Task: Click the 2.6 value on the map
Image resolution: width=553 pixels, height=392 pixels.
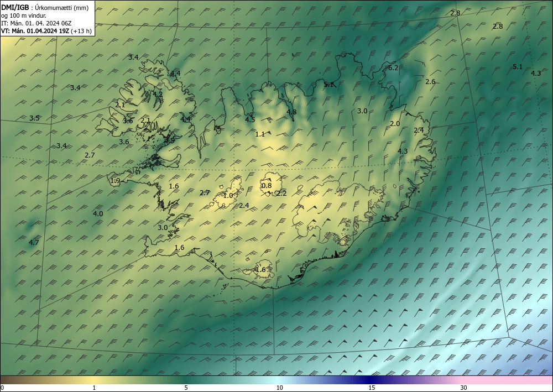Action: coord(430,81)
